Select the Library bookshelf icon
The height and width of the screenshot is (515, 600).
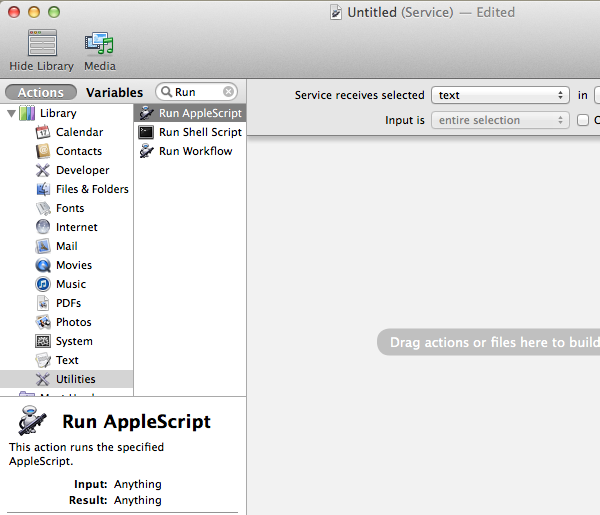(x=27, y=113)
